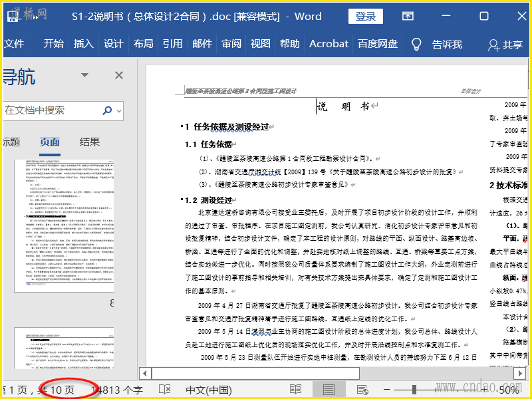Viewport: 532px width, 399px height.
Task: Switch to the 开始 ribbon tab
Action: pyautogui.click(x=54, y=44)
